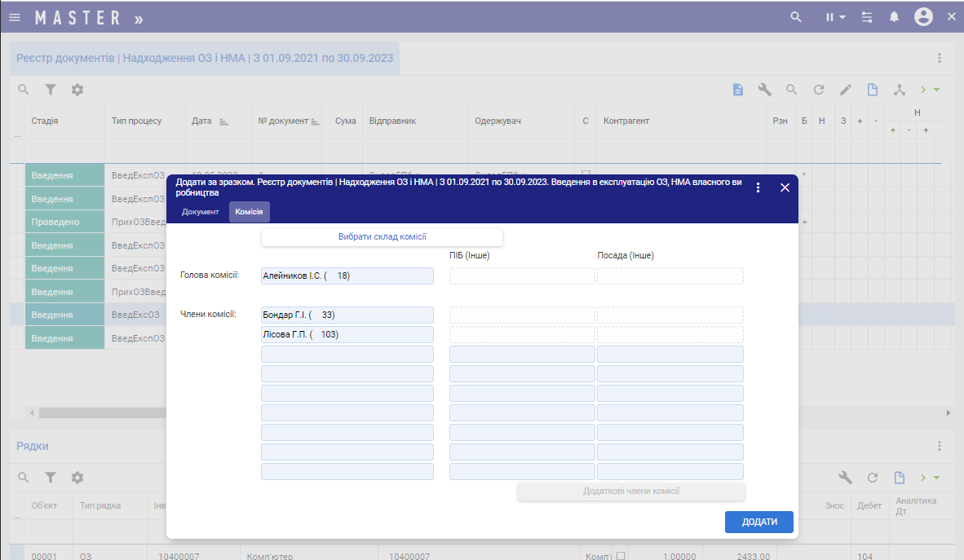Close the dialog with the X button
The width and height of the screenshot is (964, 560).
point(785,187)
